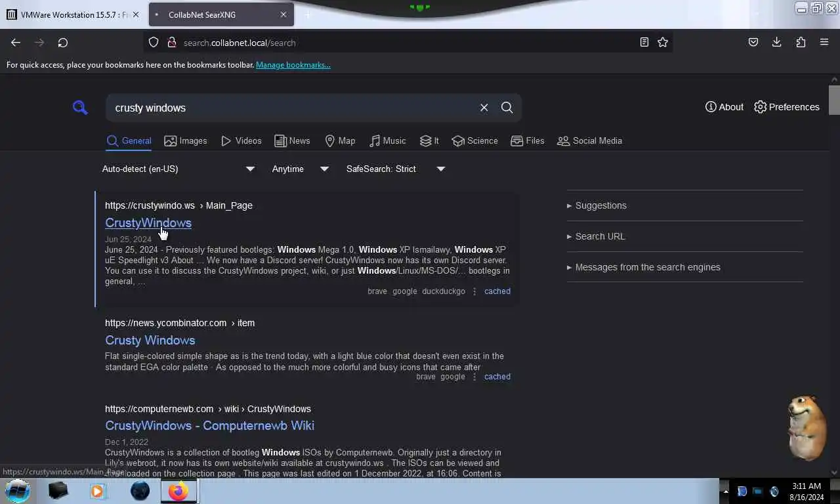Open the dark globe taskbar browser icon
The width and height of the screenshot is (840, 504).
pyautogui.click(x=140, y=491)
